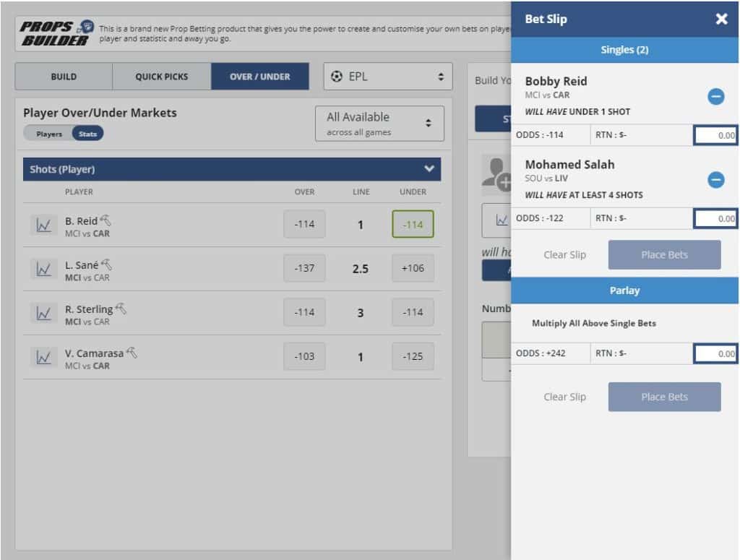Open the All Available games dropdown
The width and height of the screenshot is (740, 560).
[x=380, y=124]
